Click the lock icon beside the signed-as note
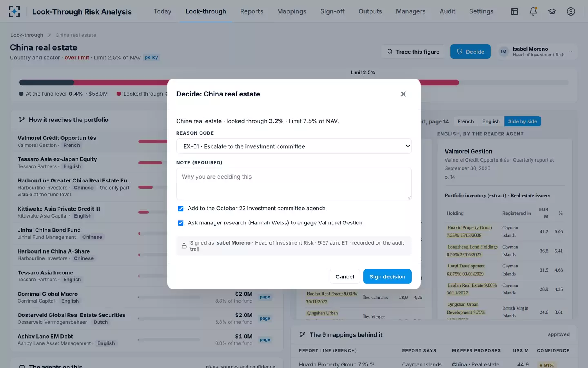This screenshot has width=588, height=368. (x=184, y=246)
